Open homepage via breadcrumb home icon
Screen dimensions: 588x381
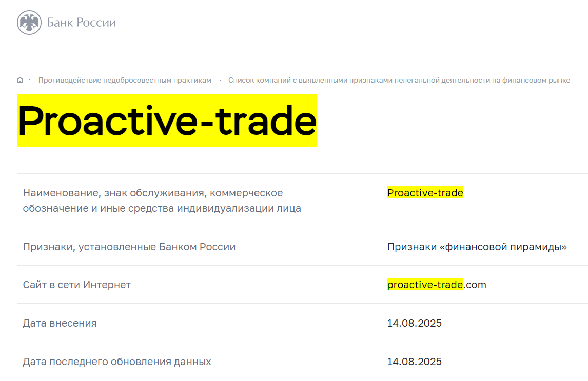[x=20, y=80]
